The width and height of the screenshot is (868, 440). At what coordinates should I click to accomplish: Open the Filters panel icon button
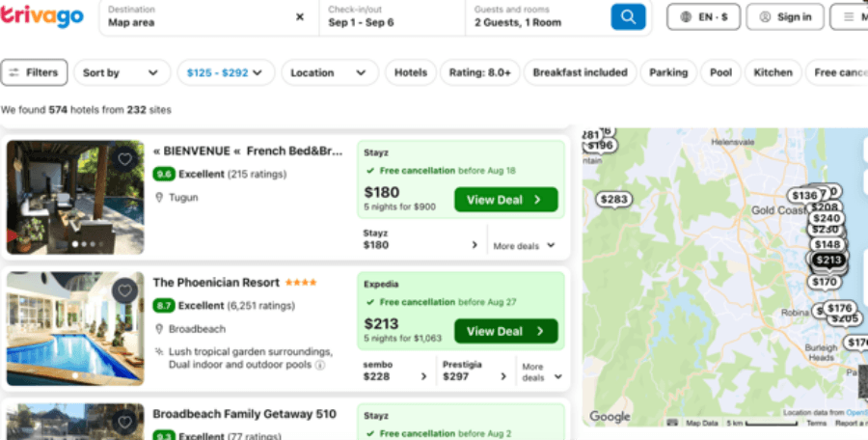[35, 72]
